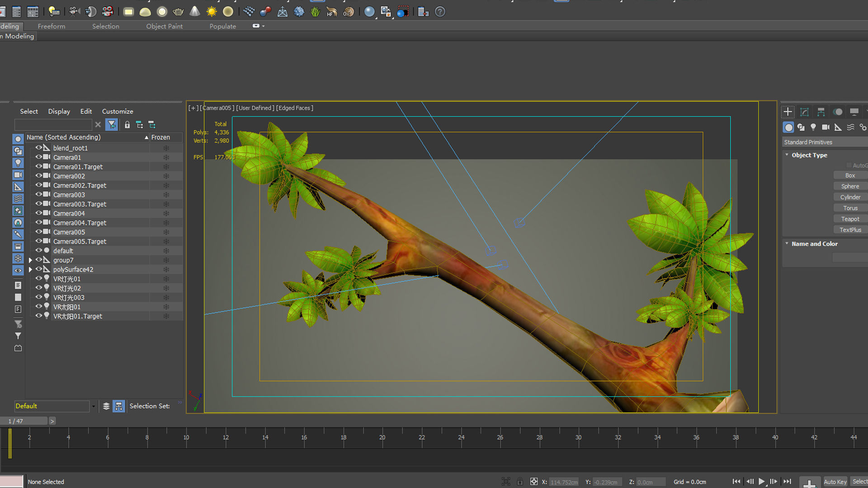Create a Sphere primitive
Viewport: 868px width, 488px height.
point(850,186)
